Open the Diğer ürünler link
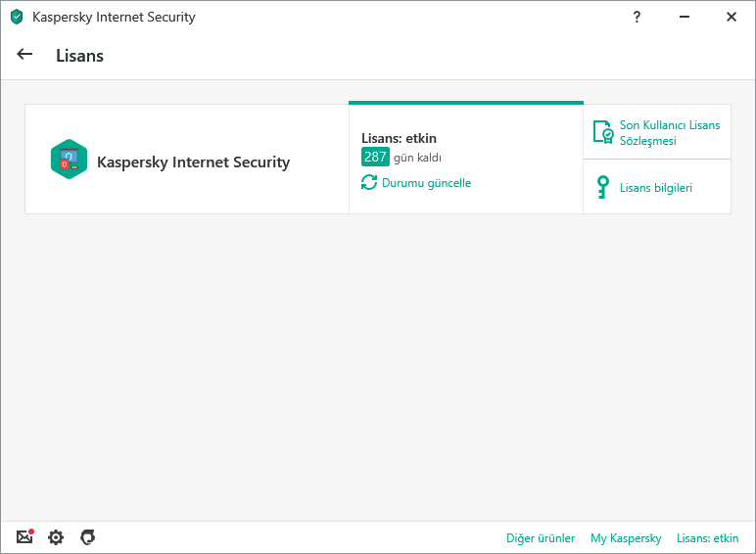Image resolution: width=756 pixels, height=554 pixels. [x=541, y=538]
